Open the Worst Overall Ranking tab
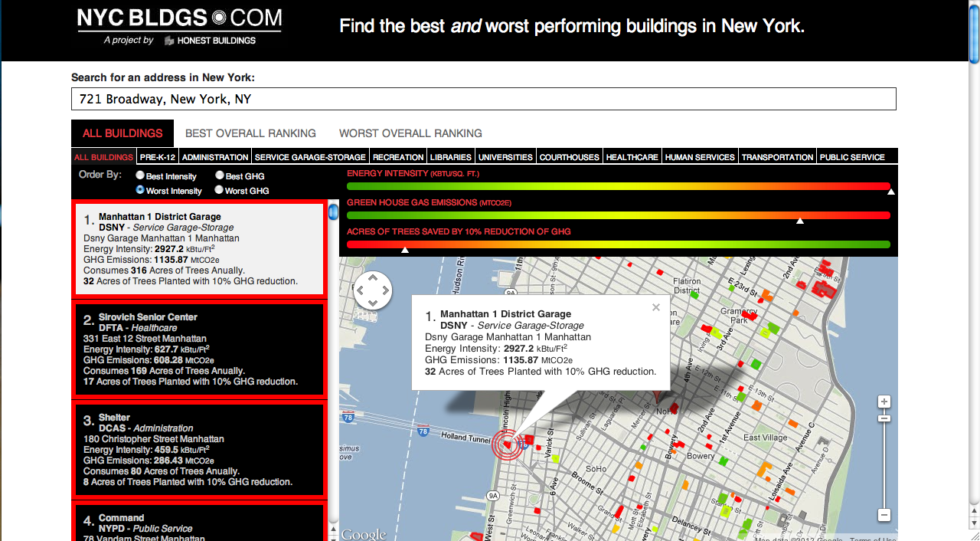 coord(410,133)
